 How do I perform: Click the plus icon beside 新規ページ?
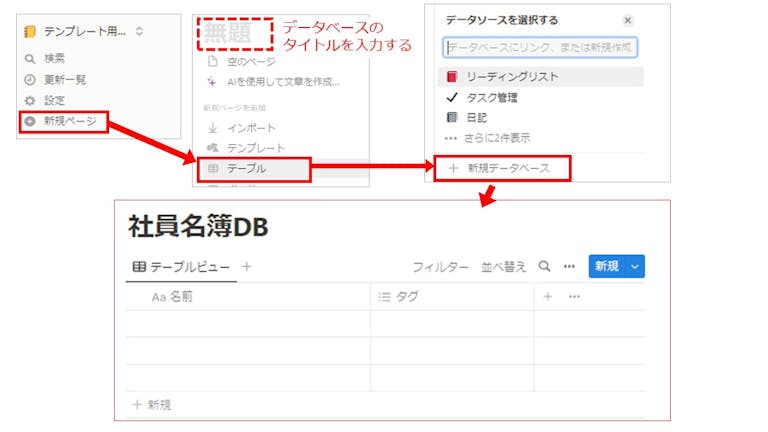(30, 121)
